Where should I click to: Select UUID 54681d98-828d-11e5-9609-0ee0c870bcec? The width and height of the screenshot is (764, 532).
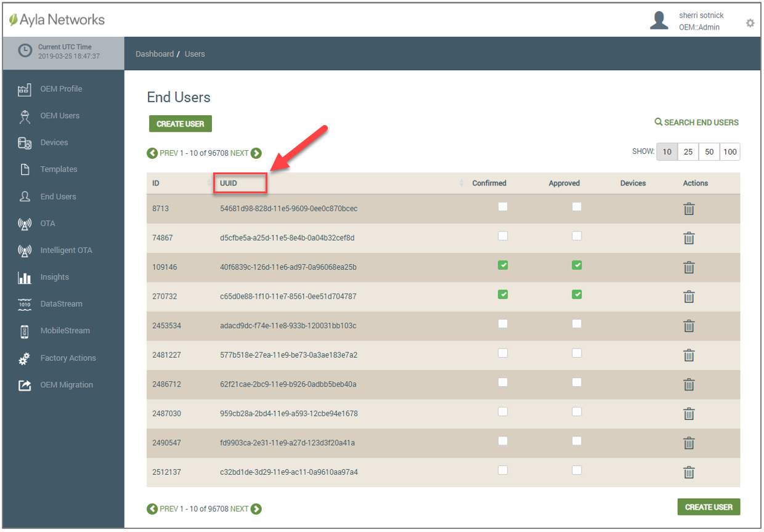[288, 209]
